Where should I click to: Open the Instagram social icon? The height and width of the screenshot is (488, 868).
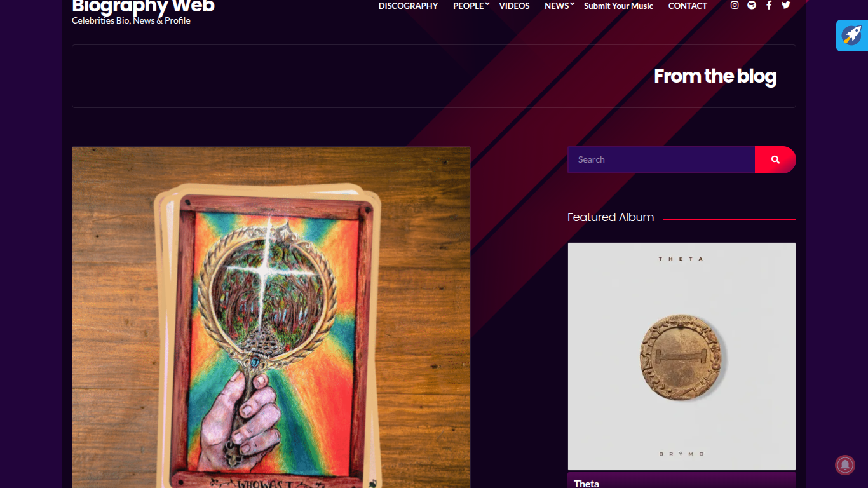pyautogui.click(x=735, y=5)
